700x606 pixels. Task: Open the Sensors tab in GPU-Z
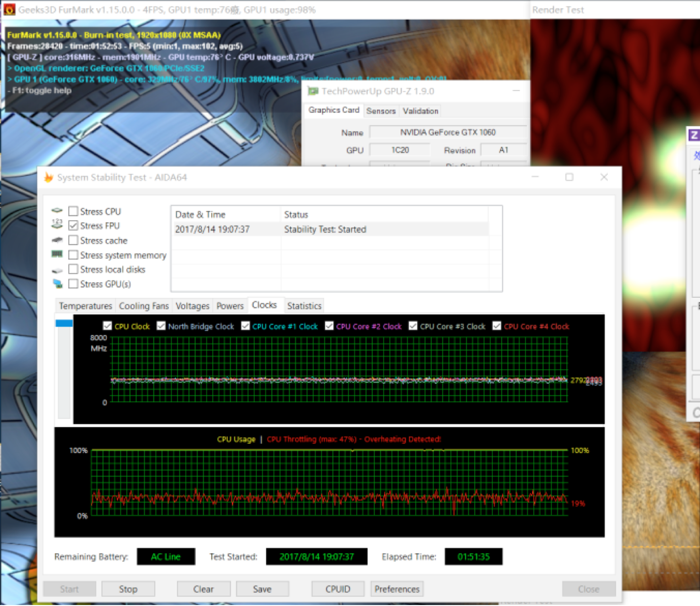coord(381,111)
